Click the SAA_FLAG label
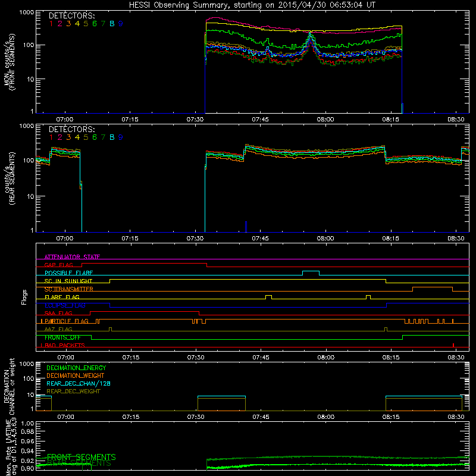Screen dimensions: 476x476 (58, 313)
